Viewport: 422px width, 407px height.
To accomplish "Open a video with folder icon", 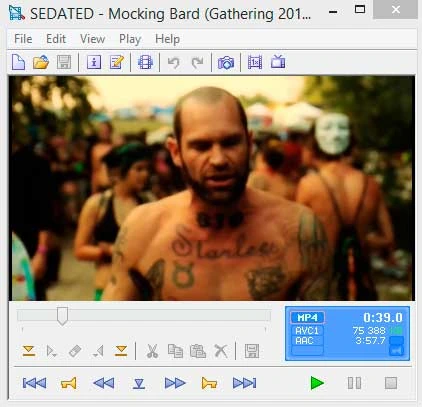I will (x=41, y=62).
